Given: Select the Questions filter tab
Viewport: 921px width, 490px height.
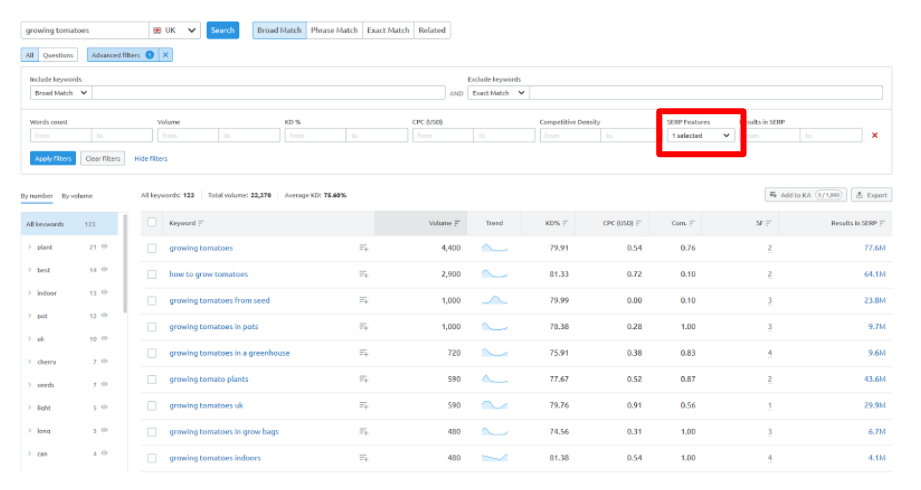Looking at the screenshot, I should [x=58, y=55].
